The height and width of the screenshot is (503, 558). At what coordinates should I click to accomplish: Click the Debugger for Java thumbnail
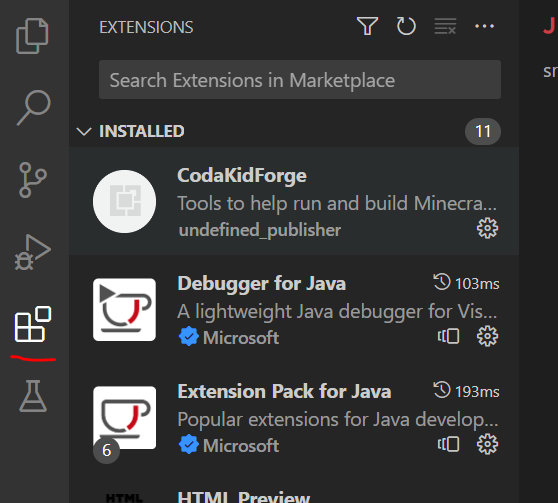coord(124,309)
